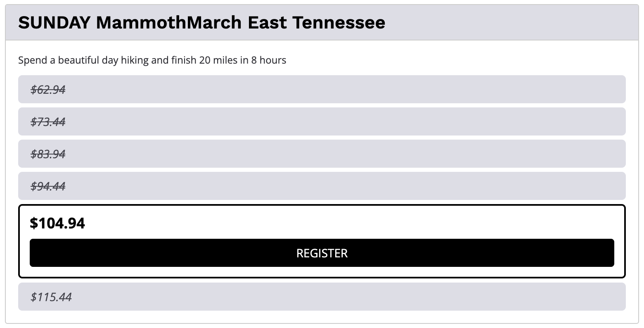The width and height of the screenshot is (644, 328).
Task: Click empty area of the $73.44 row
Action: click(330, 121)
